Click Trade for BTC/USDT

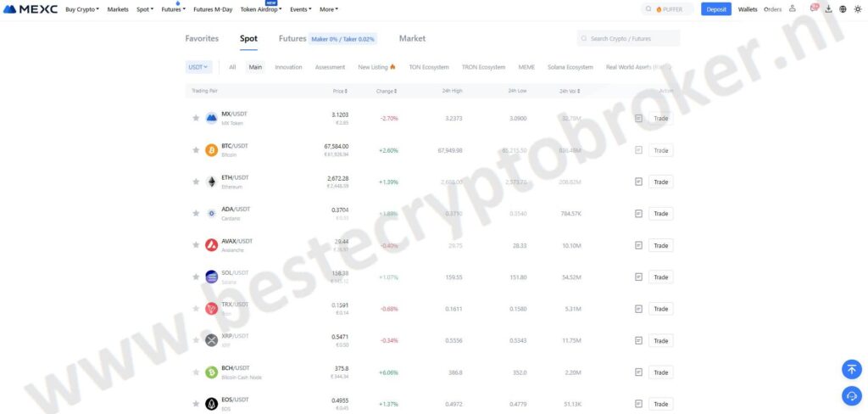[x=661, y=150]
